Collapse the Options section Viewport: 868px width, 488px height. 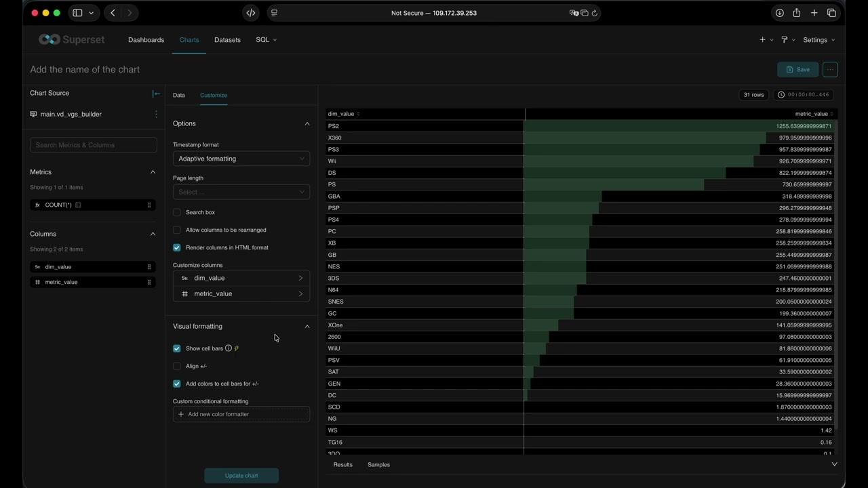point(307,123)
